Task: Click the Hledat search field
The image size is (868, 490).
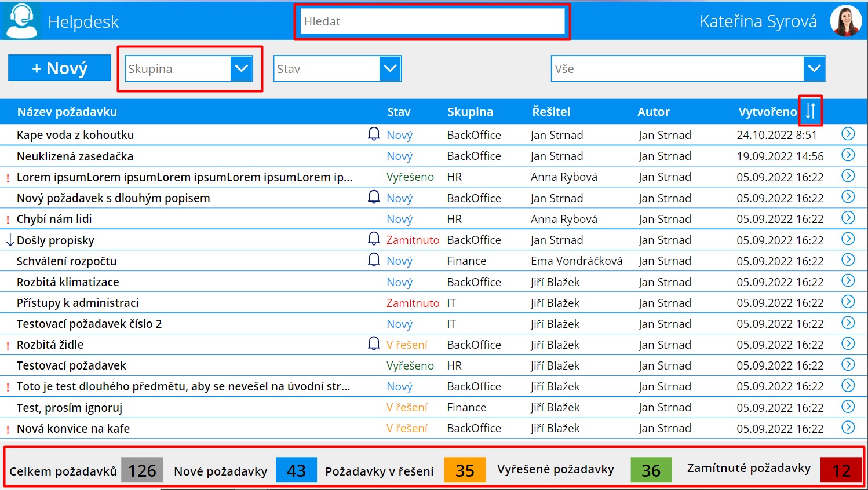Action: (432, 21)
